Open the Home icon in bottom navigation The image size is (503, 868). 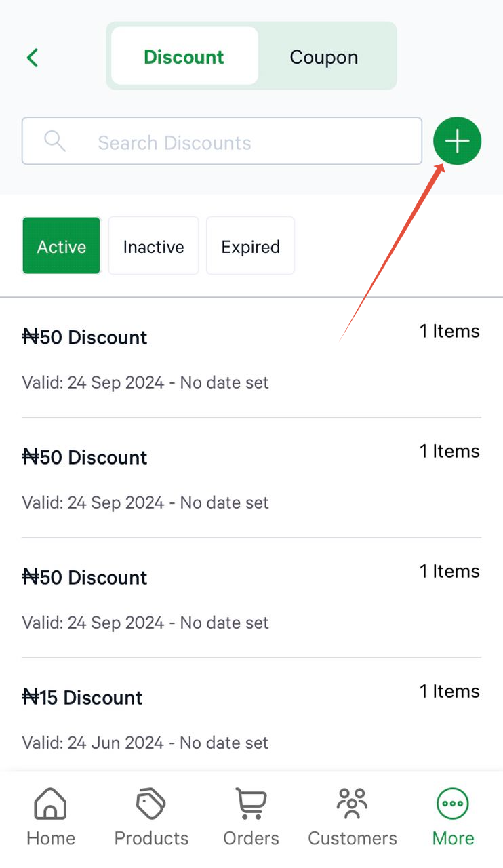coord(51,804)
